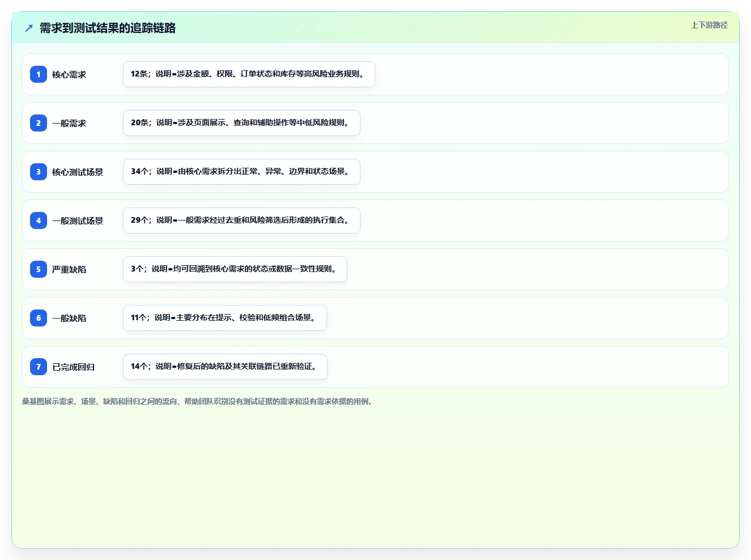The width and height of the screenshot is (751, 560).
Task: Click the number 3 badge for 核心测试场景
Action: 39,172
